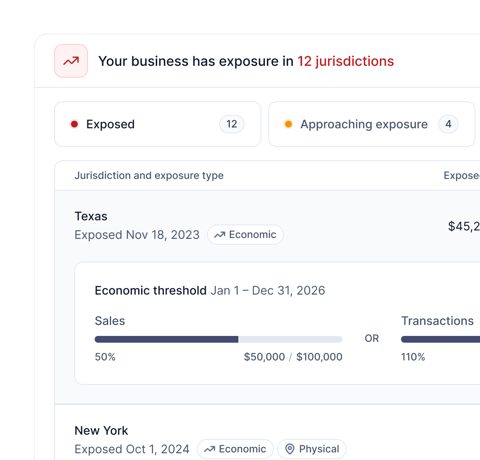Click the 50% sales percentage
The image size is (480, 460).
tap(105, 357)
